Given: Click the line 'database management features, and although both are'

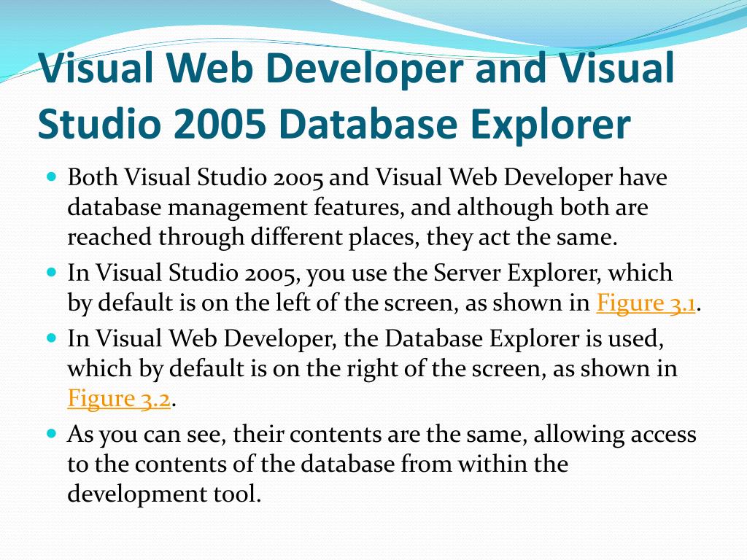Looking at the screenshot, I should point(357,208).
